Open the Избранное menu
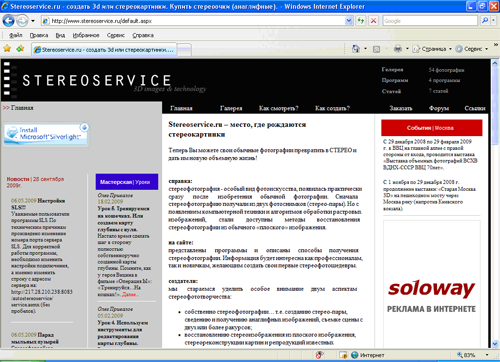The width and height of the screenshot is (500, 362). coord(86,35)
